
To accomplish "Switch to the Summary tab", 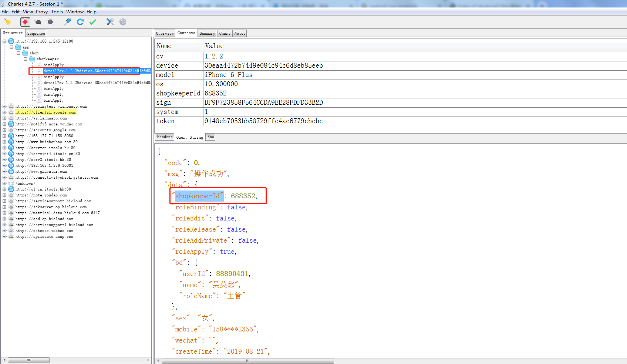I will (x=207, y=33).
